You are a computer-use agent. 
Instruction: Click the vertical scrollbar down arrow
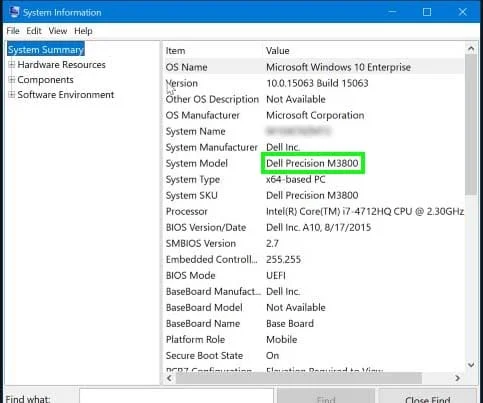(x=471, y=365)
